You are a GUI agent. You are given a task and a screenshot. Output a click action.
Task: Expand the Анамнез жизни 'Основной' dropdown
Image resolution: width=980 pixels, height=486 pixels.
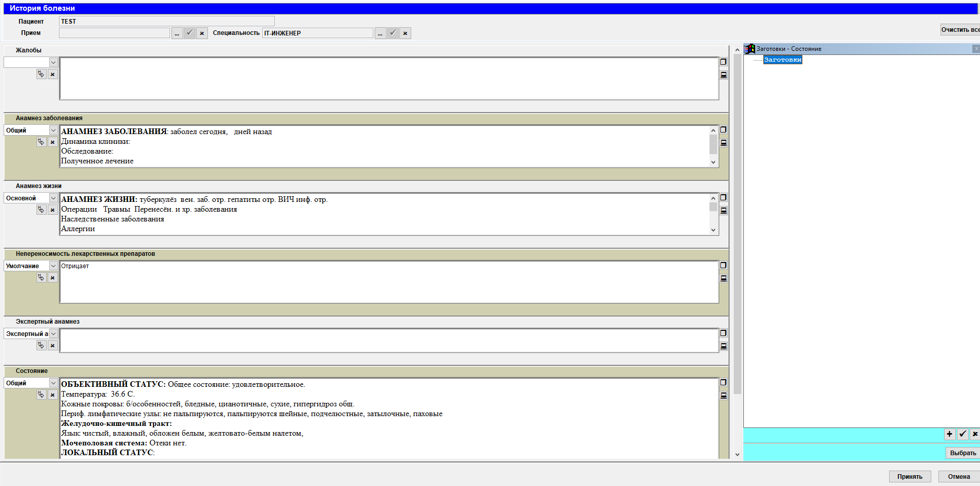click(x=53, y=198)
